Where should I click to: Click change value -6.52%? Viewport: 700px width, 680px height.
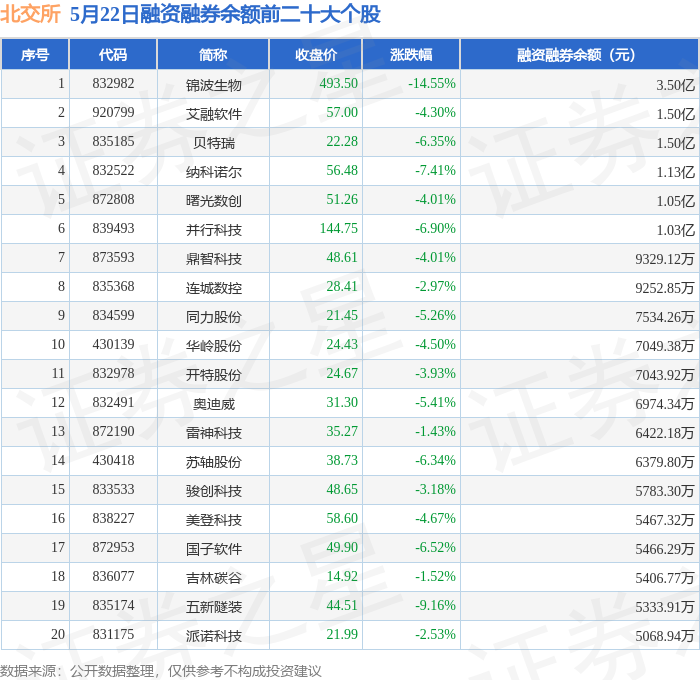click(x=435, y=548)
